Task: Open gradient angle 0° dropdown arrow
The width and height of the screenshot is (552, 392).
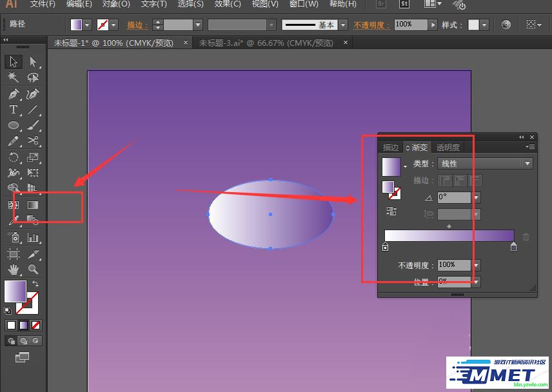Action: 477,197
